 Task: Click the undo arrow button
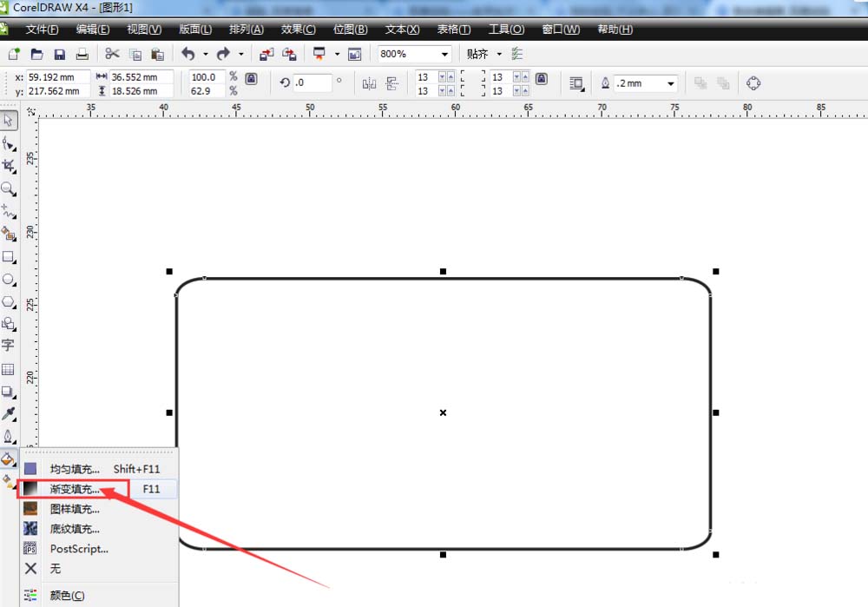click(188, 54)
